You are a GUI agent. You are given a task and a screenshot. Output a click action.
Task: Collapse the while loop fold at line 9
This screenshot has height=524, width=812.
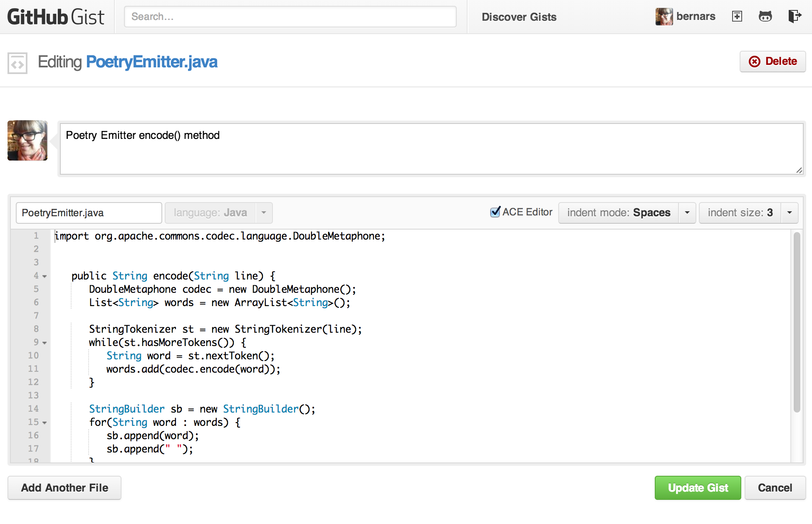tap(45, 343)
